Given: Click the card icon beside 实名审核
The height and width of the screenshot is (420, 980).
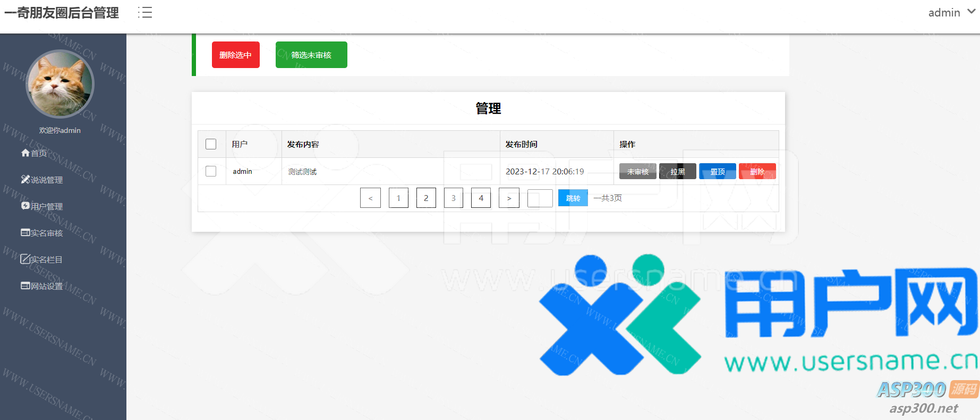Looking at the screenshot, I should (x=25, y=232).
